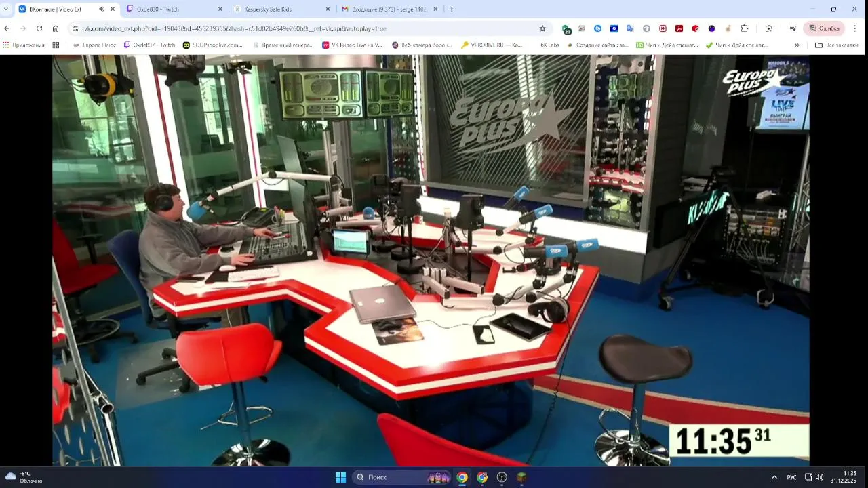Open the Extensions puzzle-piece menu
This screenshot has height=488, width=868.
point(745,28)
